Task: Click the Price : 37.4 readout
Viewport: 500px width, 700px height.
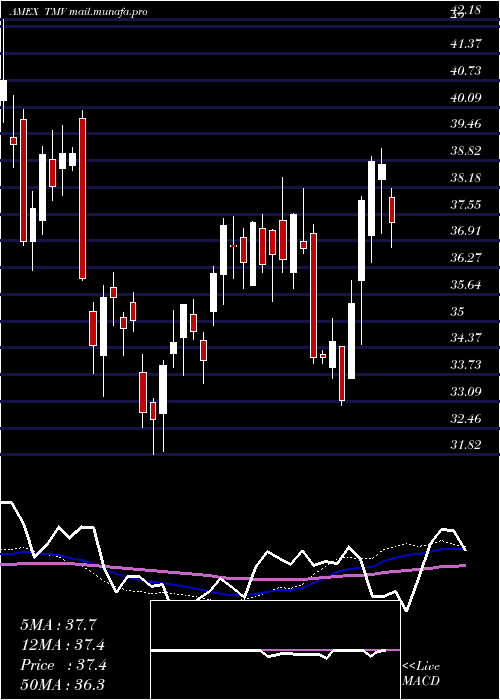Action: [x=63, y=665]
